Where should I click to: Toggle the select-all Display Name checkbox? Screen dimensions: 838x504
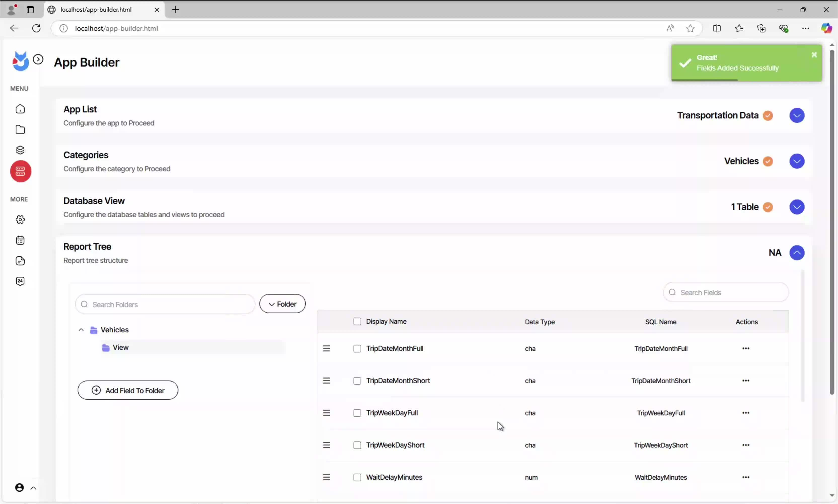point(357,322)
